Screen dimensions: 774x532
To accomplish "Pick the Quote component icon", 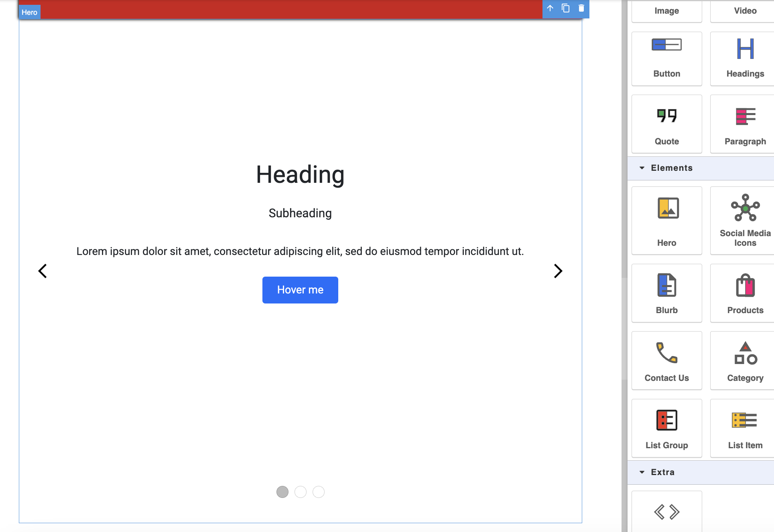I will click(x=667, y=115).
